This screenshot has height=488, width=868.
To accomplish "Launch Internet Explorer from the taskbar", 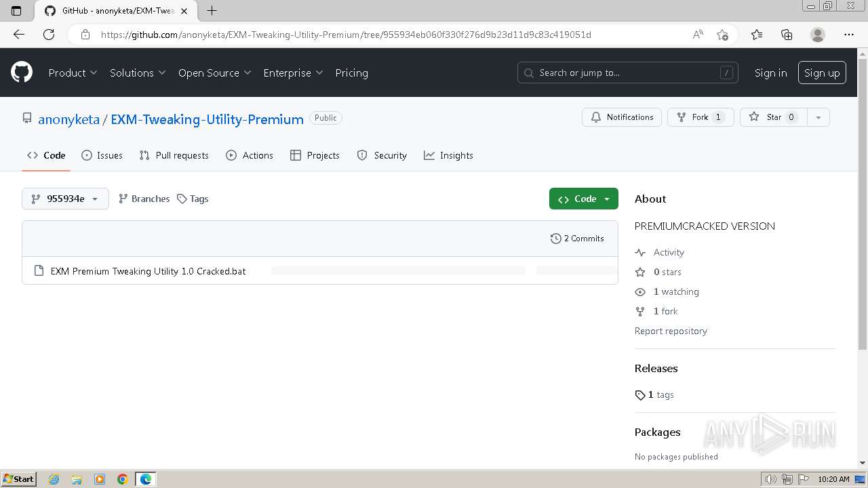I will (x=54, y=479).
